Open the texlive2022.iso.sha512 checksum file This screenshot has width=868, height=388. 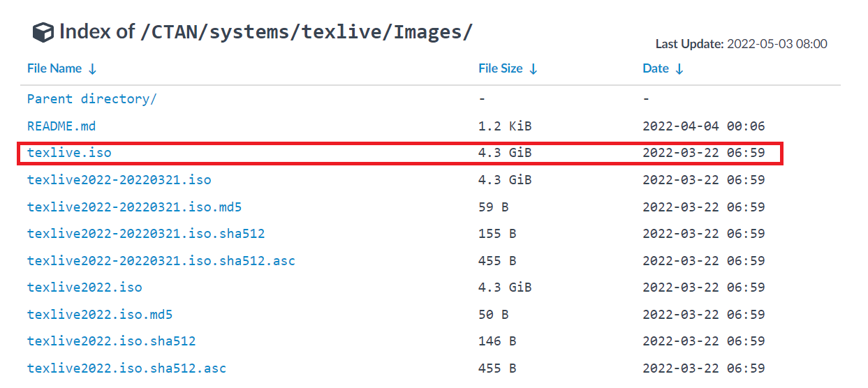point(112,341)
